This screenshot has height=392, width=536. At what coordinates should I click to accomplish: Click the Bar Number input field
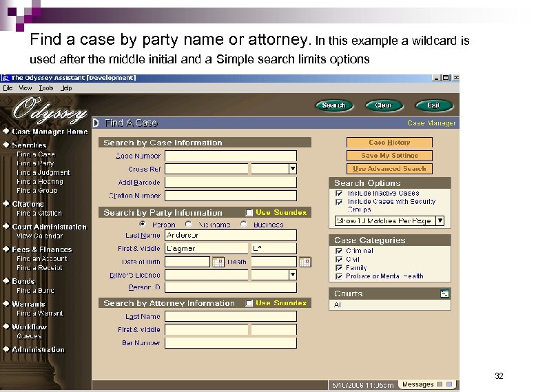[x=231, y=343]
